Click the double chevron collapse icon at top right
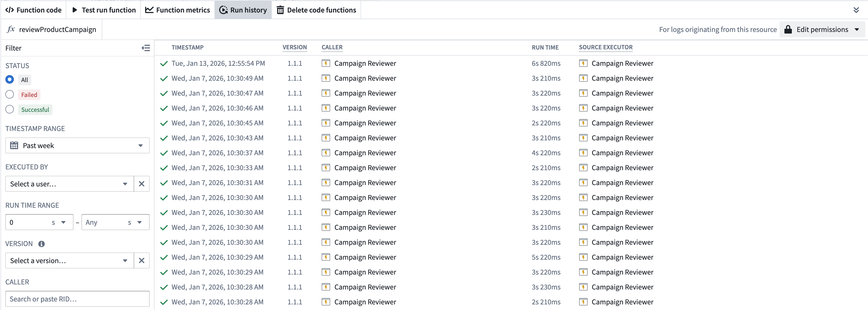Viewport: 868px width, 310px height. pyautogui.click(x=856, y=10)
